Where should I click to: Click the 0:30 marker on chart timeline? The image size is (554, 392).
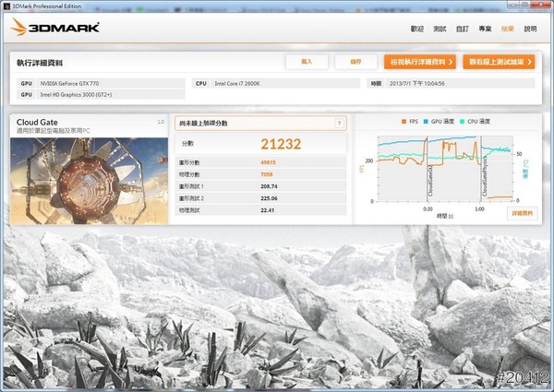click(428, 208)
